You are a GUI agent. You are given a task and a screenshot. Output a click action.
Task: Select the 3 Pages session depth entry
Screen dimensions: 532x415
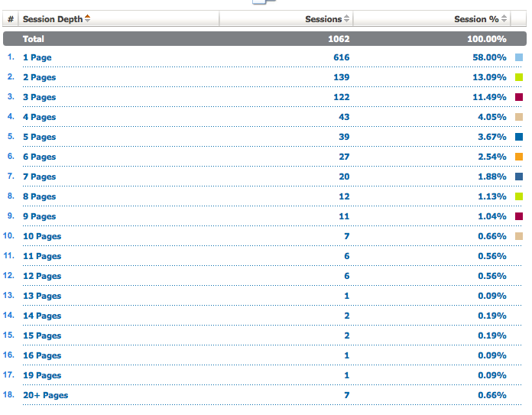click(x=39, y=97)
